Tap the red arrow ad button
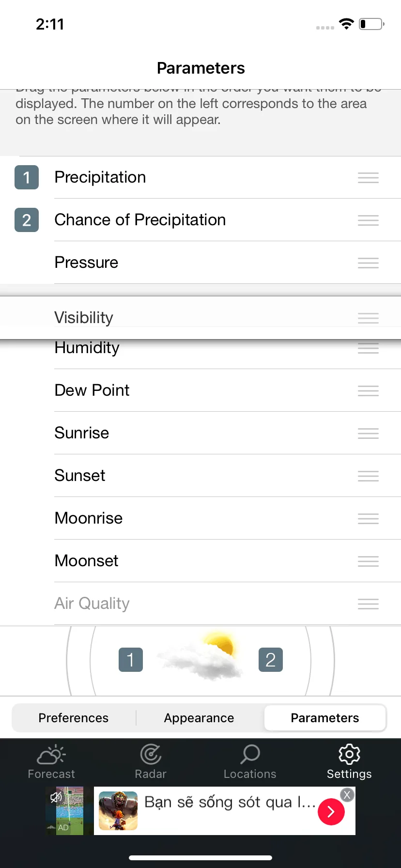The height and width of the screenshot is (868, 401). (x=331, y=811)
